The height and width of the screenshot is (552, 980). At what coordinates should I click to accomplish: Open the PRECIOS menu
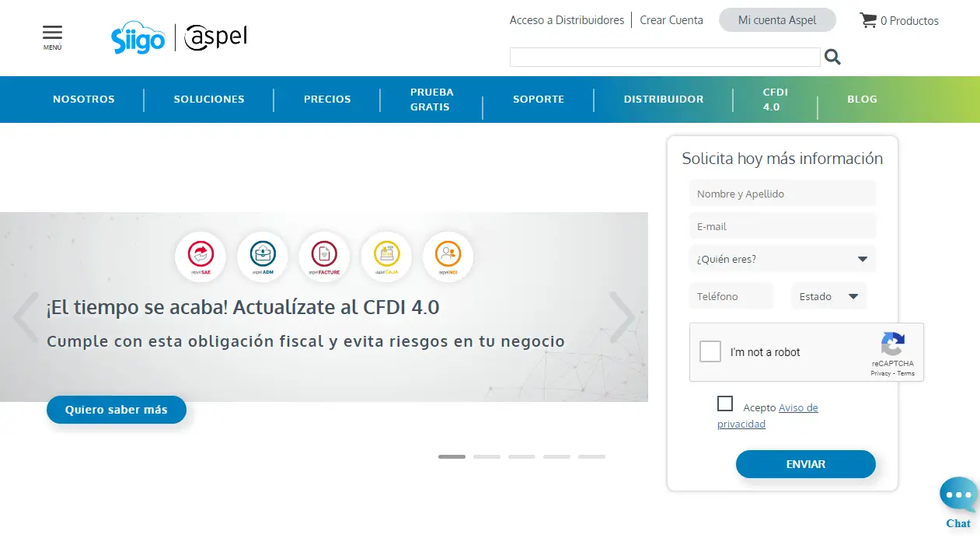pyautogui.click(x=327, y=100)
